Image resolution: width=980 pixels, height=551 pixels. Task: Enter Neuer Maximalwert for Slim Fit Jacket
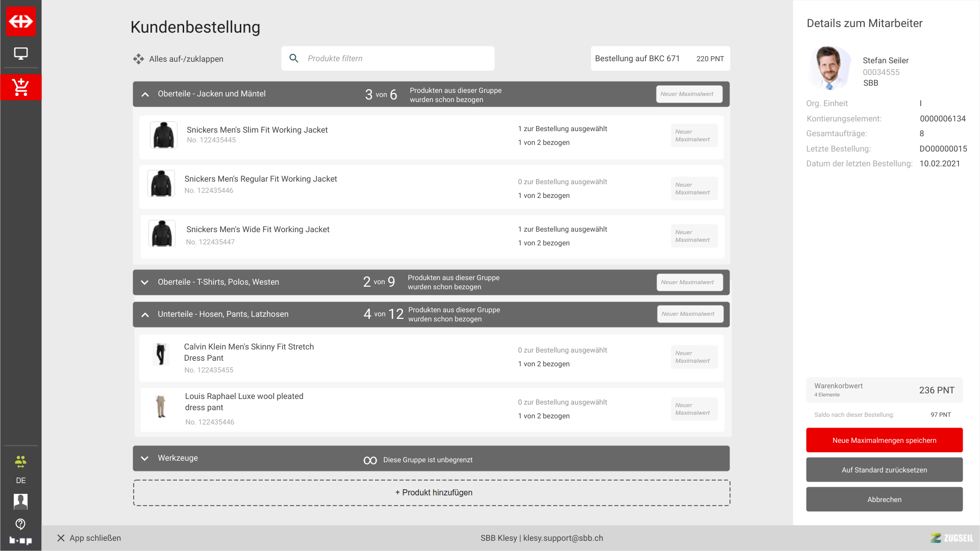[694, 136]
